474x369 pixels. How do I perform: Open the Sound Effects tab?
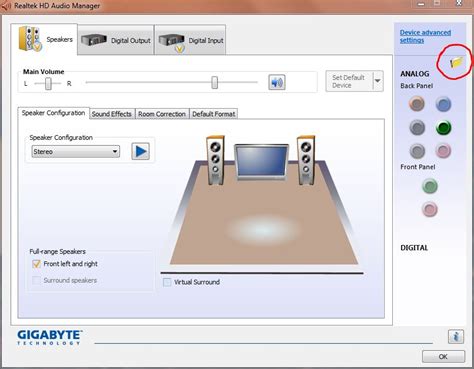point(112,114)
